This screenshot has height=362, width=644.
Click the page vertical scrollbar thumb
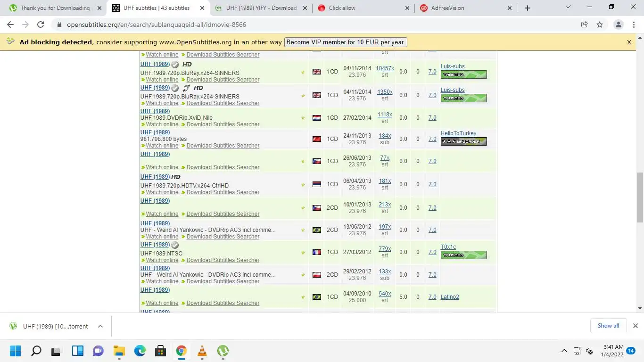coord(640,197)
